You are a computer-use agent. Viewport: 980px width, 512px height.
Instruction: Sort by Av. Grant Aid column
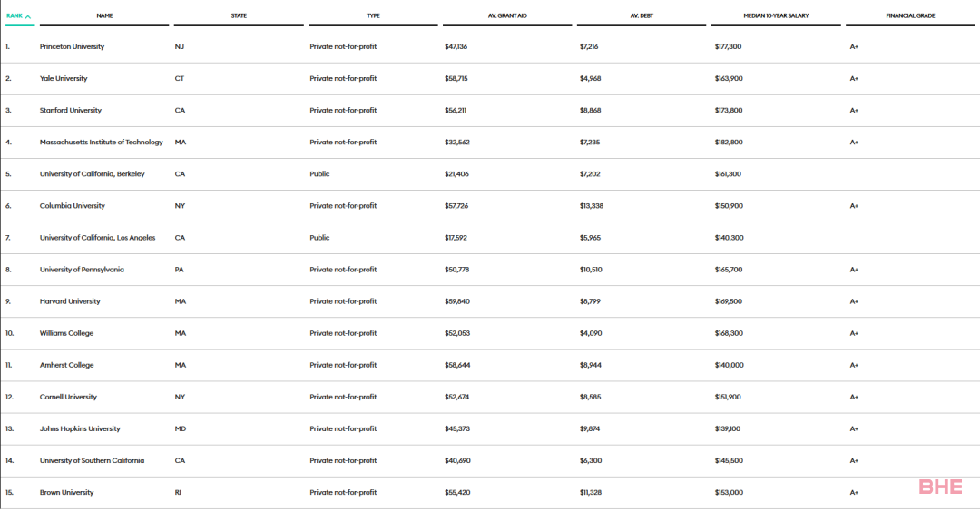click(x=507, y=15)
